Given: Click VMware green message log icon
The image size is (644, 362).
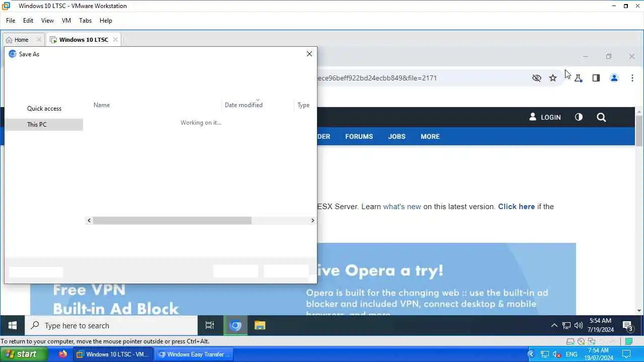Looking at the screenshot, I should click(629, 341).
